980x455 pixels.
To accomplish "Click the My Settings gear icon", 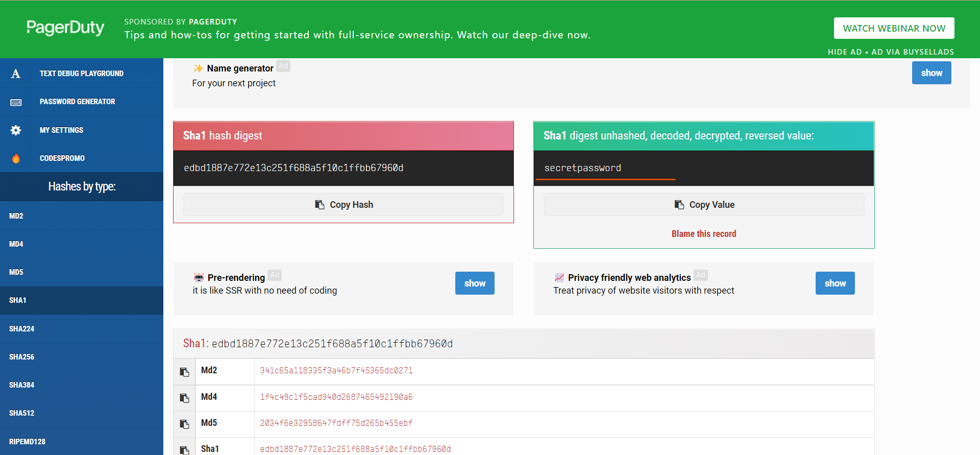I will coord(16,130).
